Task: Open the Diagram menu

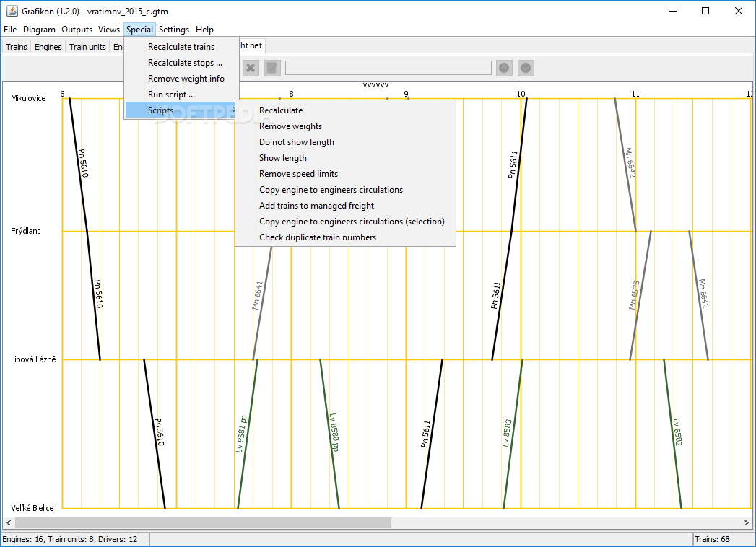Action: coord(39,30)
